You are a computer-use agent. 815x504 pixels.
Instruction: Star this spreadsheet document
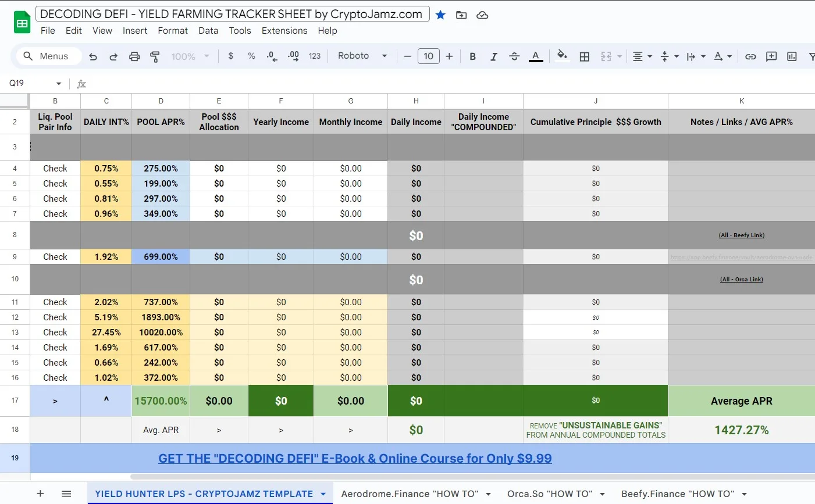point(440,15)
